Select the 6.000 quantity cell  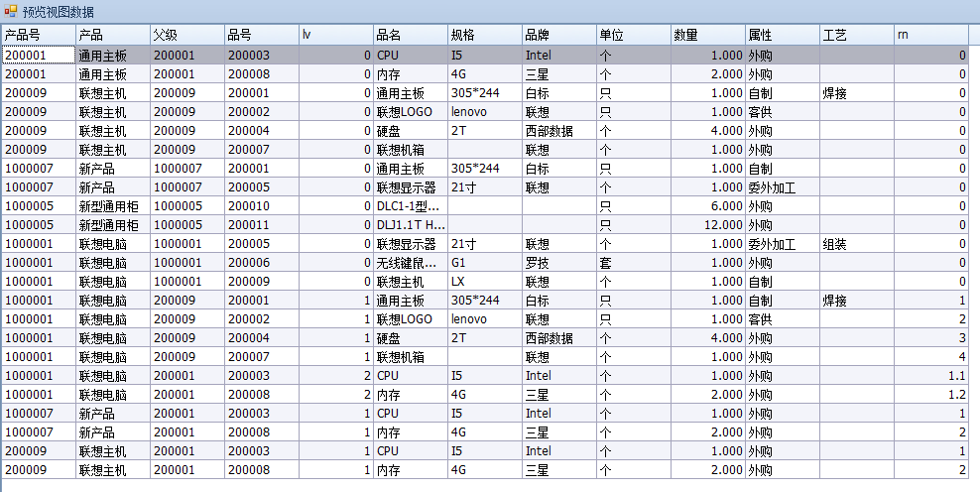pos(708,206)
